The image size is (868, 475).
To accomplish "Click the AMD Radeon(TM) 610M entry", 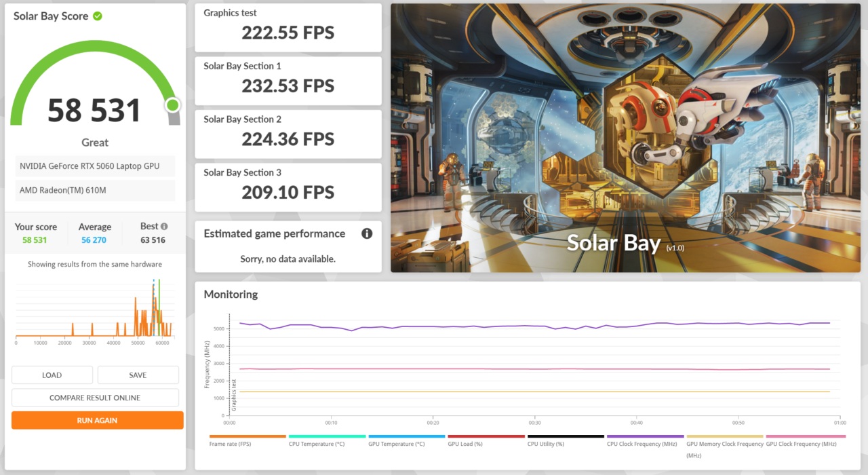I will [95, 190].
